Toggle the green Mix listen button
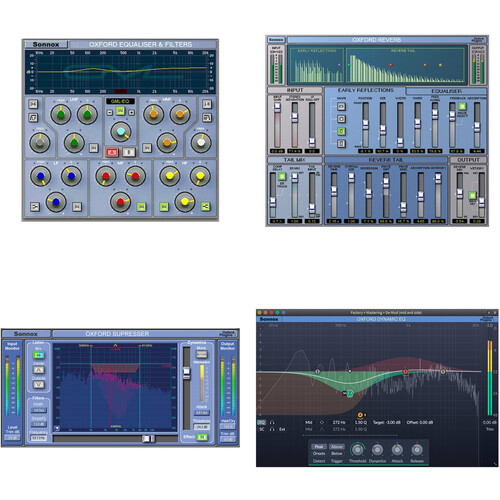 click(x=39, y=355)
